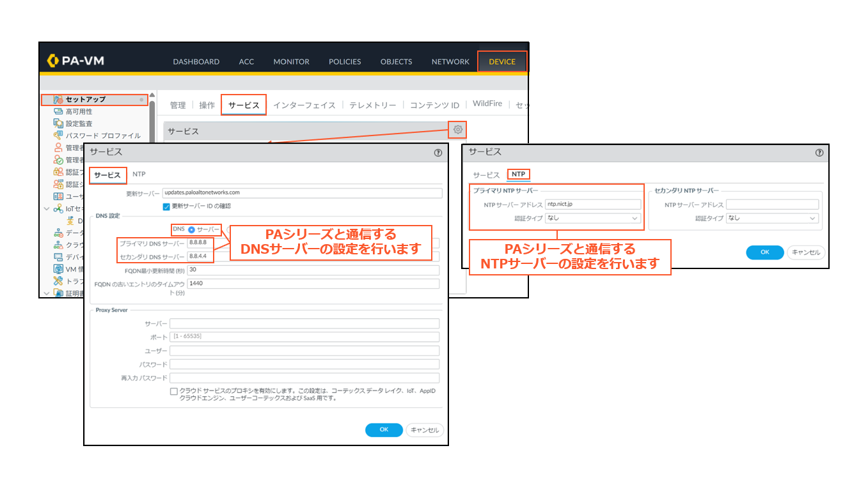Click the OK button in the NTP dialog

click(764, 252)
